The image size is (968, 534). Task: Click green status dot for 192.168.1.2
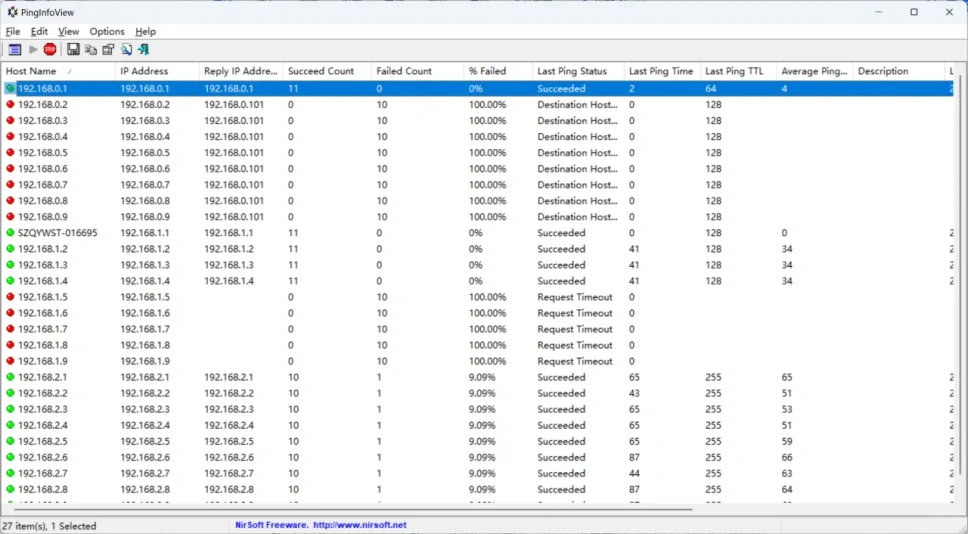pyautogui.click(x=10, y=249)
